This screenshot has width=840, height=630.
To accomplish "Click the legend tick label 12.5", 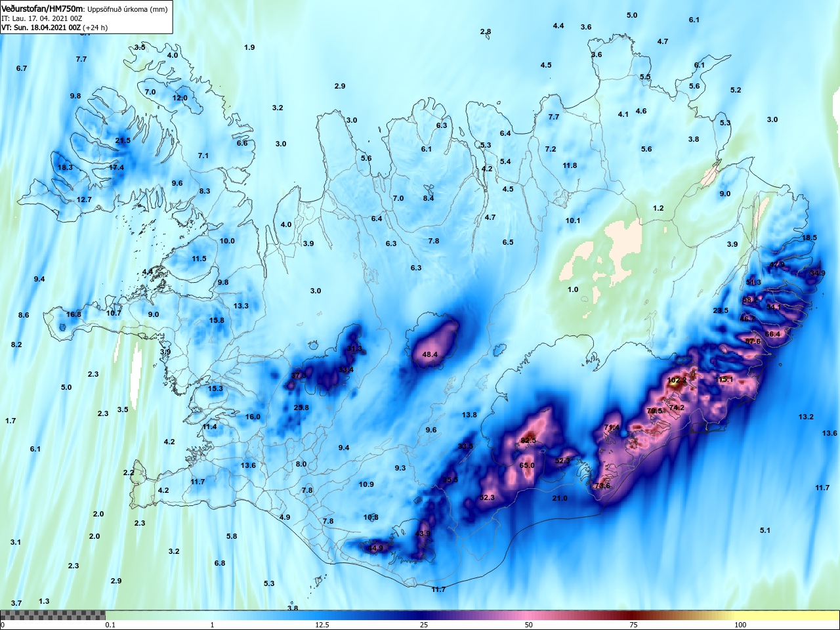I will coord(322,625).
